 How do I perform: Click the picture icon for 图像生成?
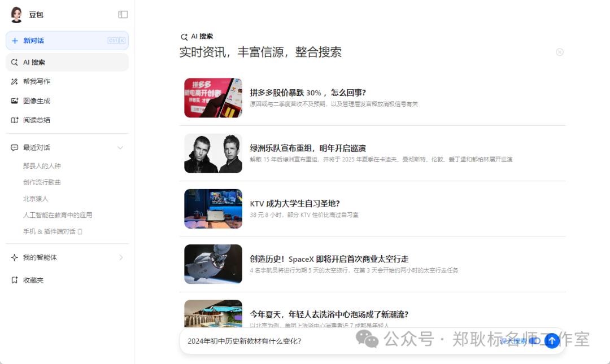(14, 100)
